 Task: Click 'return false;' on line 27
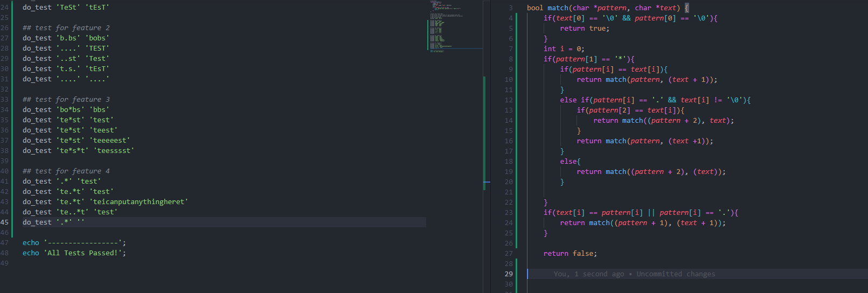(x=570, y=254)
